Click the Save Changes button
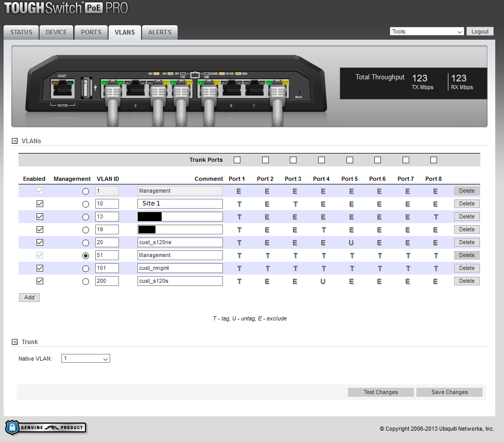The height and width of the screenshot is (442, 504). (449, 393)
